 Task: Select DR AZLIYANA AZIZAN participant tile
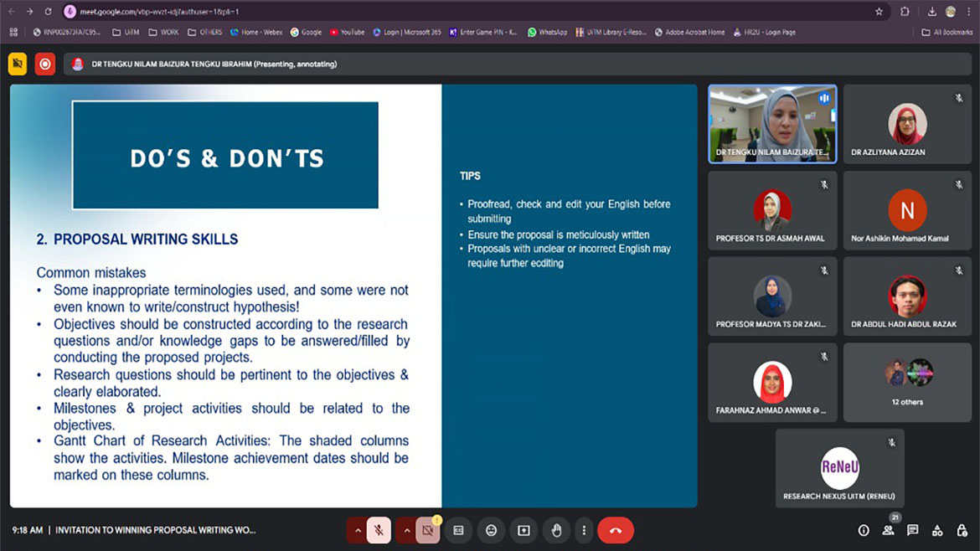[x=907, y=124]
